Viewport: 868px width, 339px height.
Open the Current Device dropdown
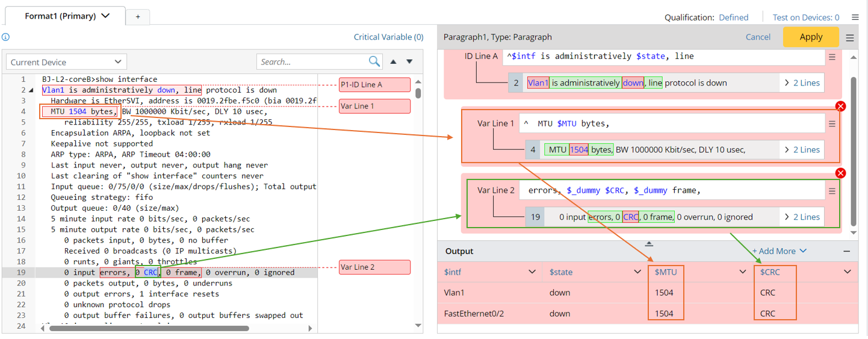coord(66,62)
